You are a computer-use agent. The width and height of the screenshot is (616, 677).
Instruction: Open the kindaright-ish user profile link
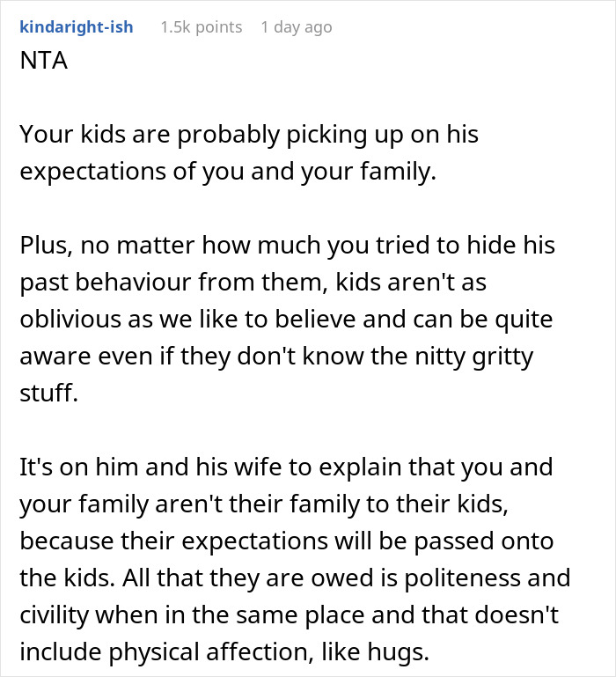click(77, 27)
